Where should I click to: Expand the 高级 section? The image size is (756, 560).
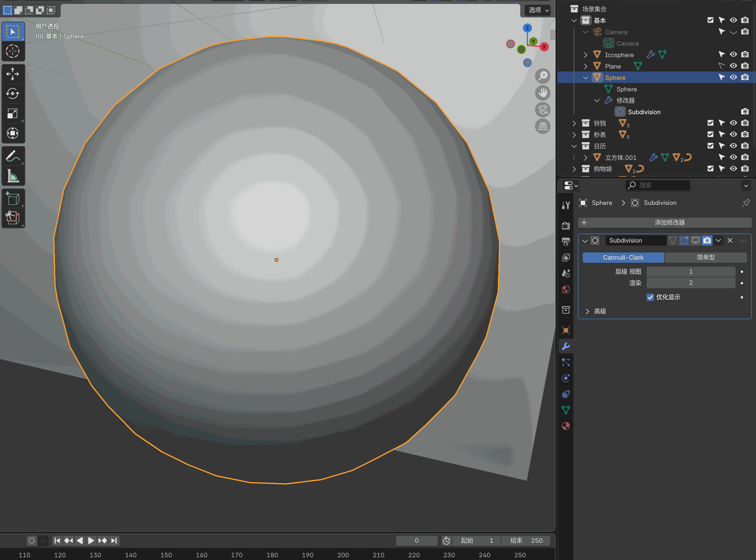point(587,311)
